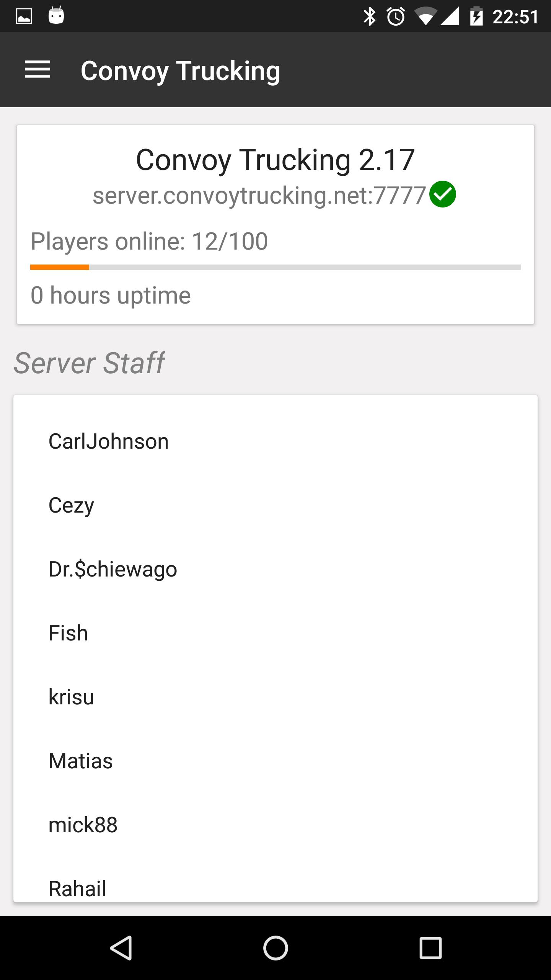551x980 pixels.
Task: Select krisu staff member
Action: click(x=71, y=697)
